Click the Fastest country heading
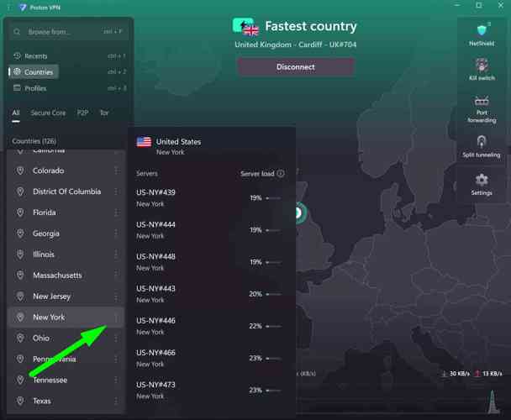The image size is (511, 420). tap(311, 26)
